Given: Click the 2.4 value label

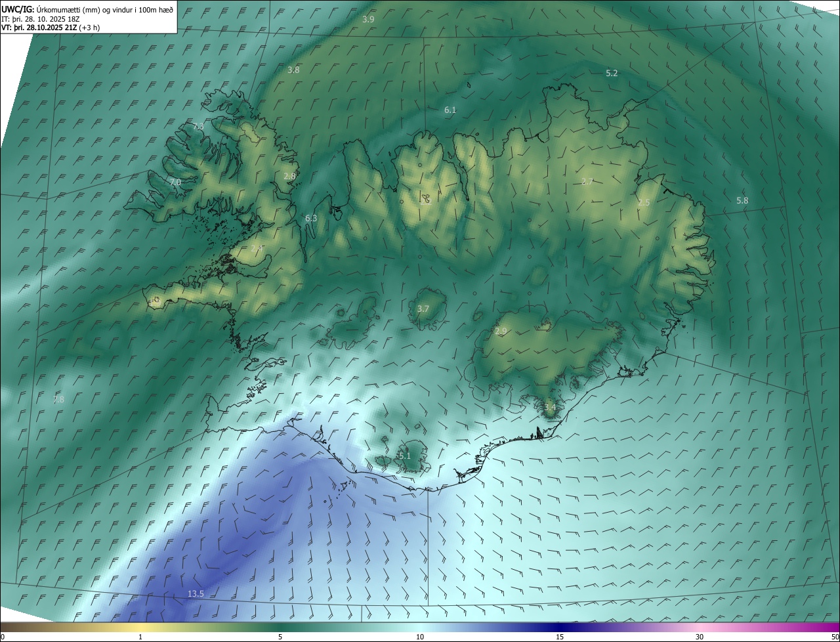Looking at the screenshot, I should point(256,248).
